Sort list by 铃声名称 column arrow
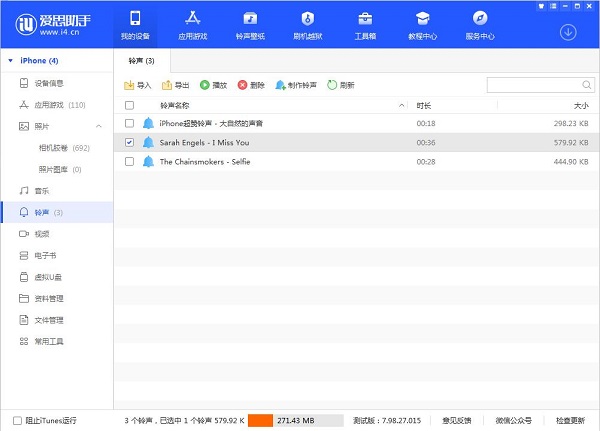Screen dimensions: 600x431 pos(402,105)
